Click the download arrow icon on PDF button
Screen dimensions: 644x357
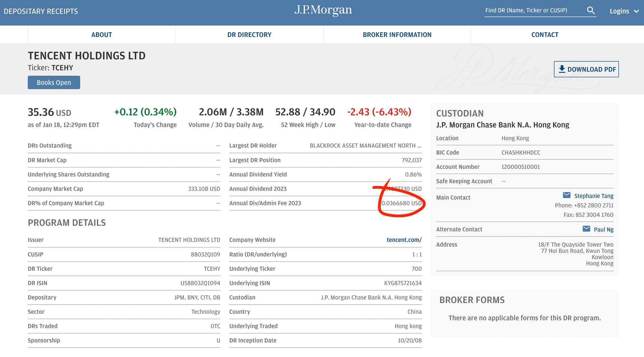click(x=562, y=69)
